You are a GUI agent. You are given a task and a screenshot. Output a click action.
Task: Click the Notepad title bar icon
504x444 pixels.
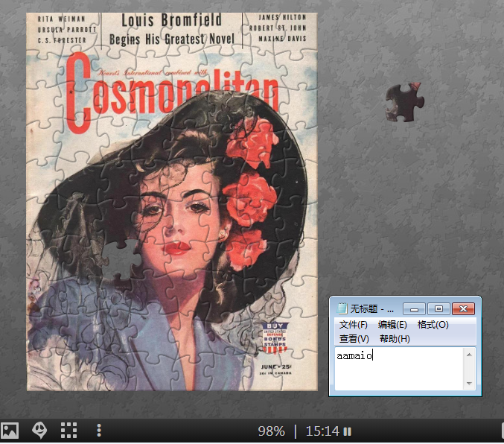342,308
